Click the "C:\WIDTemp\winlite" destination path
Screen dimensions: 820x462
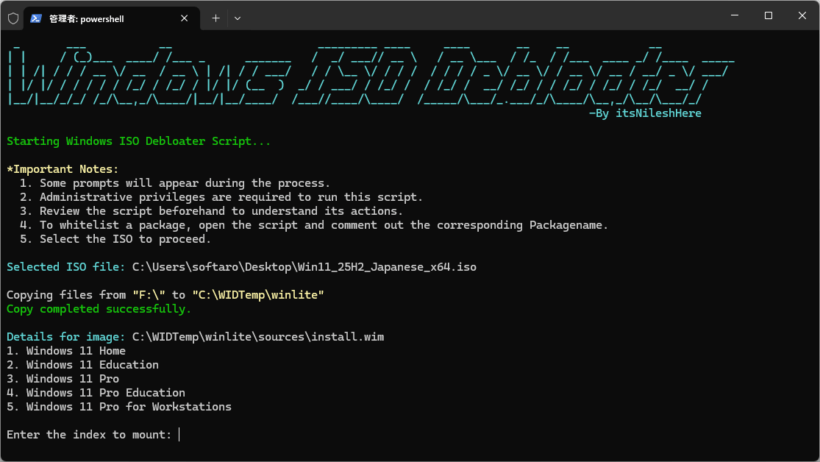pyautogui.click(x=258, y=295)
